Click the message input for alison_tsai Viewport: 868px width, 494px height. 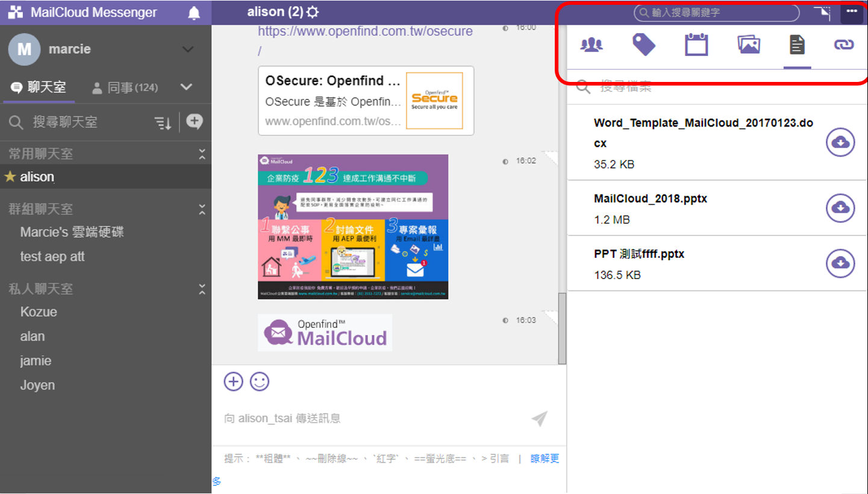pos(373,419)
